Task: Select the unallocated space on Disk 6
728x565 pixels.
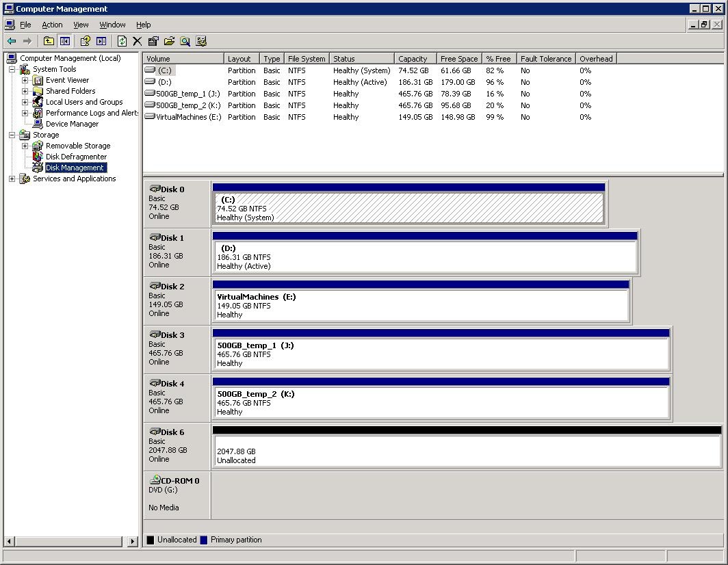Action: click(467, 451)
